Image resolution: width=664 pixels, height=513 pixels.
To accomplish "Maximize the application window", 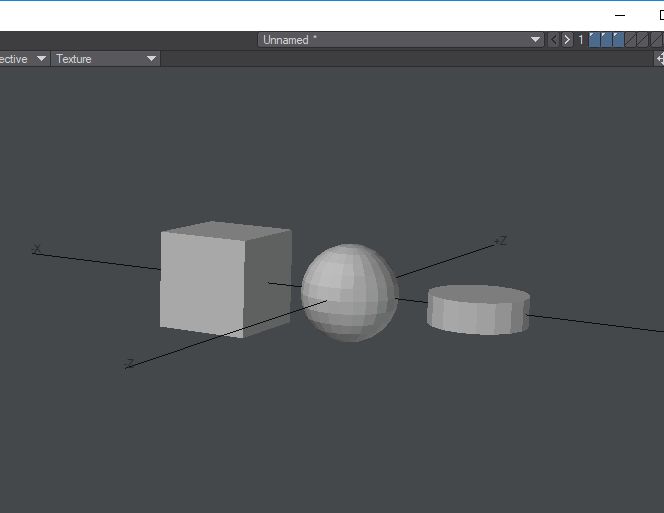I will (x=660, y=15).
